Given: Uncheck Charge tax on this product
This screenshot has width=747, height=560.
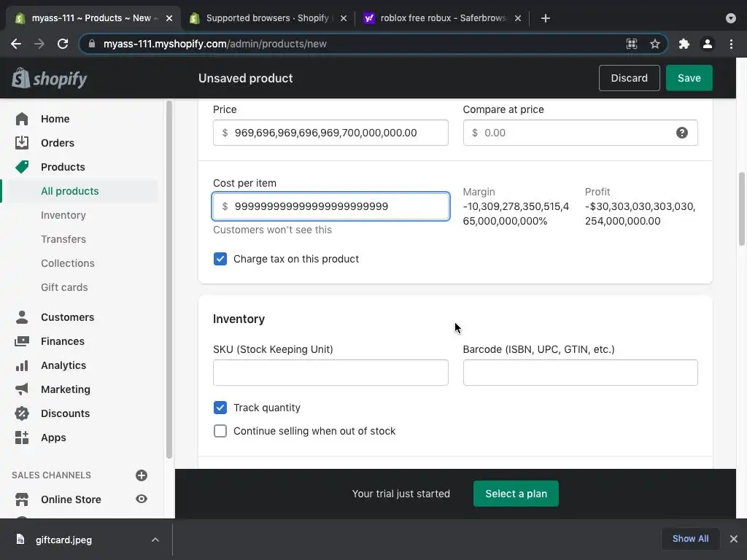Looking at the screenshot, I should (x=220, y=259).
